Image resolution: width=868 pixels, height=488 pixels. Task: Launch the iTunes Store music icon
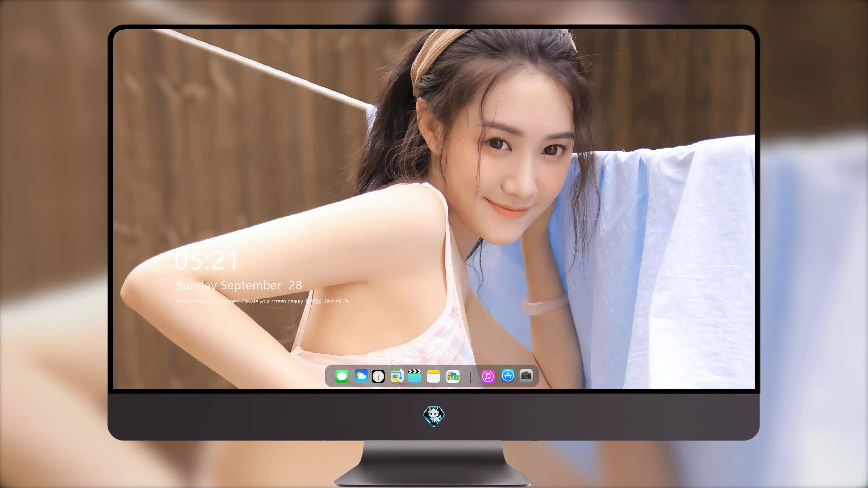tap(488, 376)
